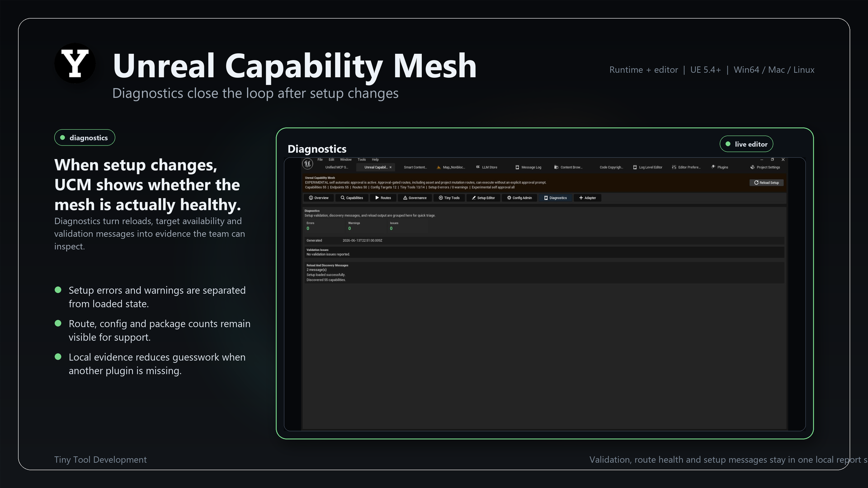Click the Config Admin gear icon
Viewport: 868px width, 488px height.
(509, 198)
